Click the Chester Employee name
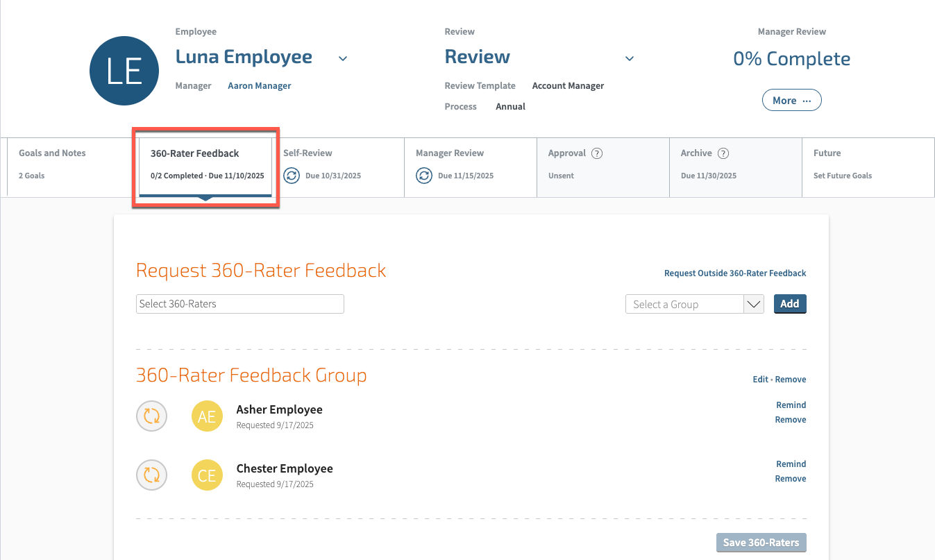The height and width of the screenshot is (560, 935). pos(285,468)
